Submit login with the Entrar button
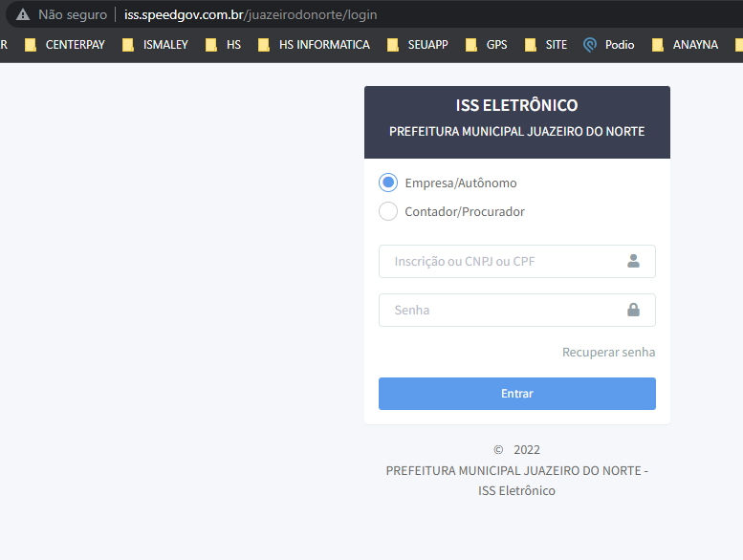Image resolution: width=743 pixels, height=560 pixels. pyautogui.click(x=517, y=394)
